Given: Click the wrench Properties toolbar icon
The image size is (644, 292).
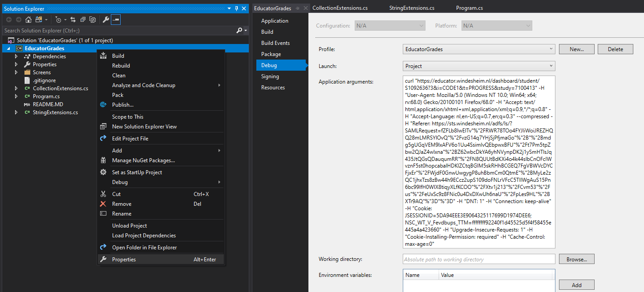Looking at the screenshot, I should point(105,20).
